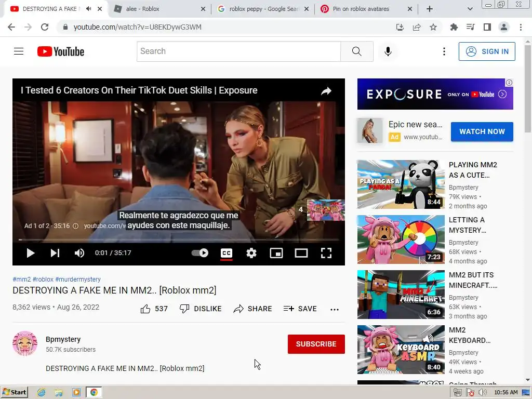
Task: Click the share arrow on ad title
Action: (326, 91)
